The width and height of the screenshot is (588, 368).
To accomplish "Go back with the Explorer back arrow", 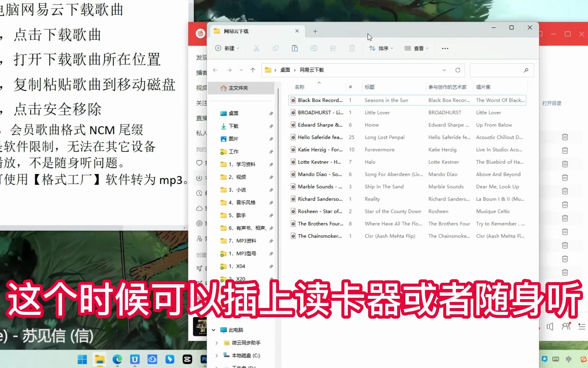I will point(215,70).
